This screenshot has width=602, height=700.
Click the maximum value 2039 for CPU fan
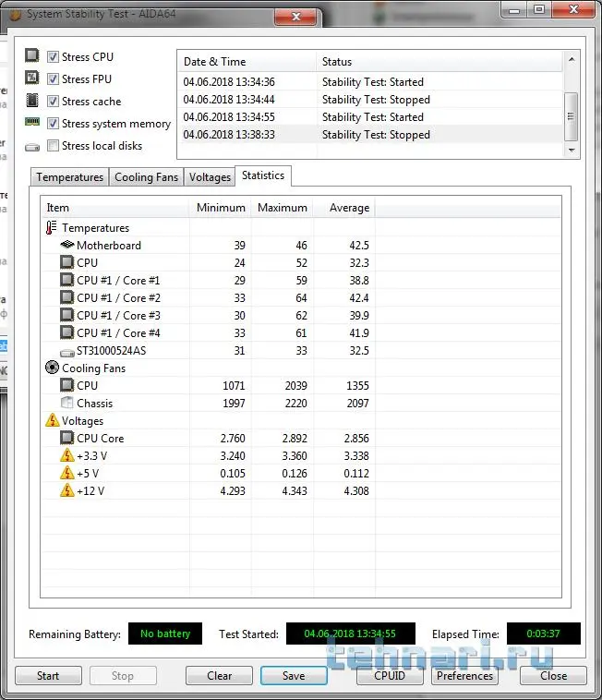295,385
